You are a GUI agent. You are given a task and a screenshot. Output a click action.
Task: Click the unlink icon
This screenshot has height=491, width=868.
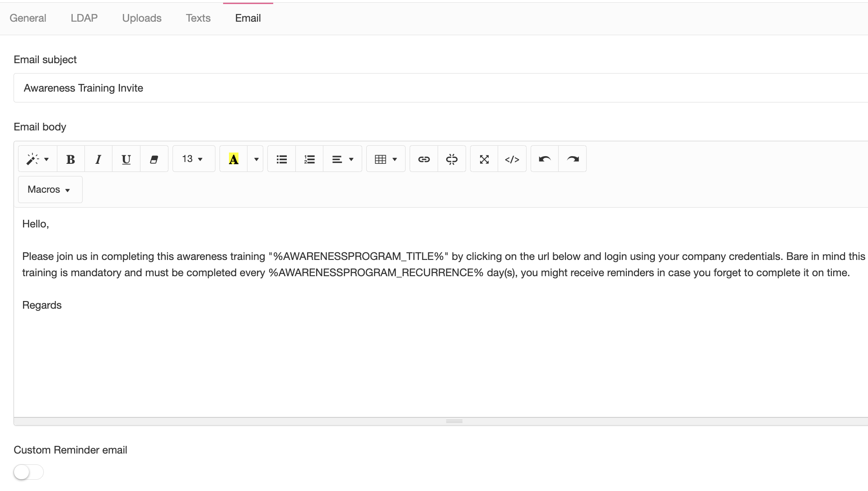452,159
